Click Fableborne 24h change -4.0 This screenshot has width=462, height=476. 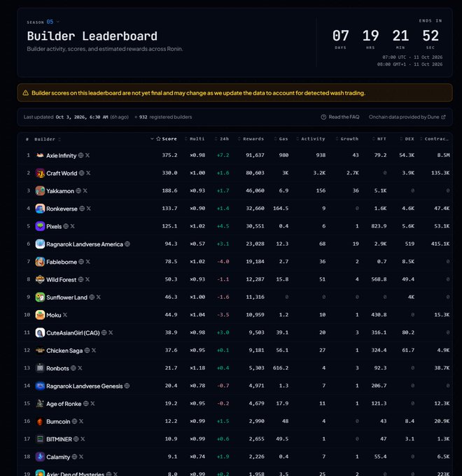223,261
